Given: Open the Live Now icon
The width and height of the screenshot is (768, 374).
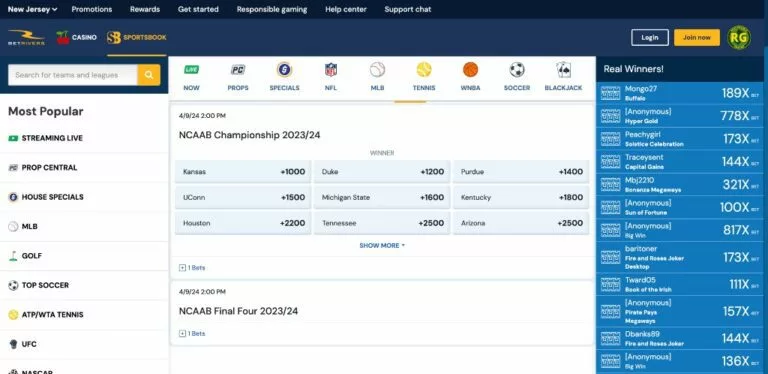Looking at the screenshot, I should pyautogui.click(x=192, y=70).
